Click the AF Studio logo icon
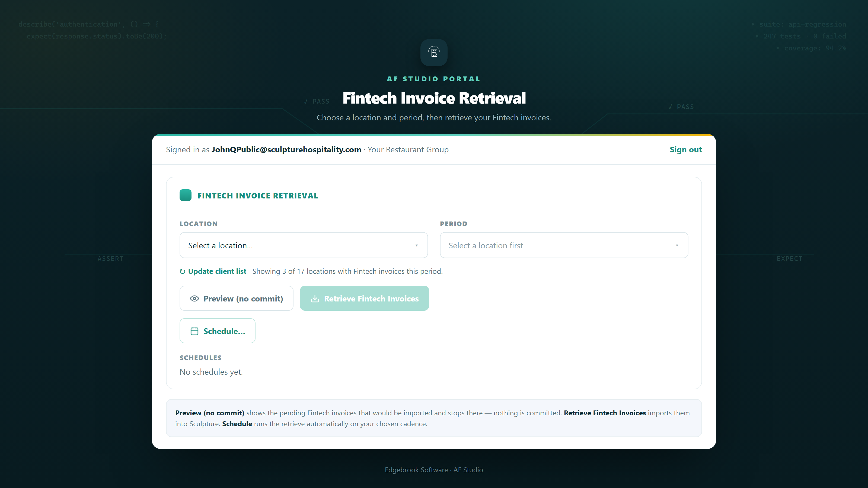This screenshot has width=868, height=488. tap(434, 53)
